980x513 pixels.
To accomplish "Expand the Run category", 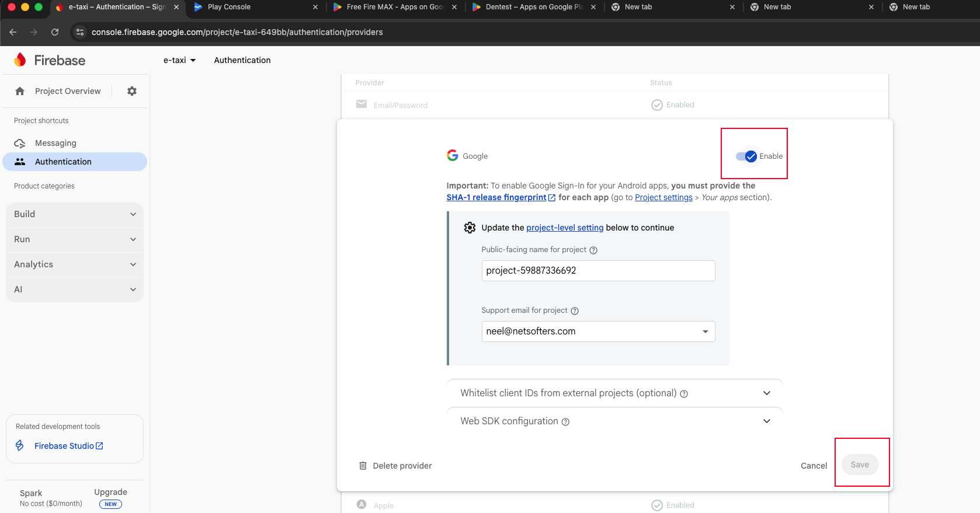I will [x=75, y=239].
